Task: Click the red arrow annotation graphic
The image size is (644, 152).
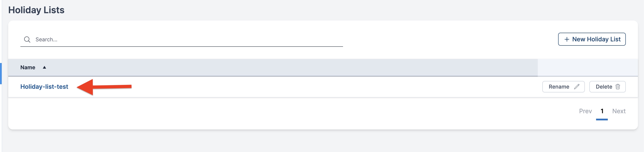Action: pos(104,87)
